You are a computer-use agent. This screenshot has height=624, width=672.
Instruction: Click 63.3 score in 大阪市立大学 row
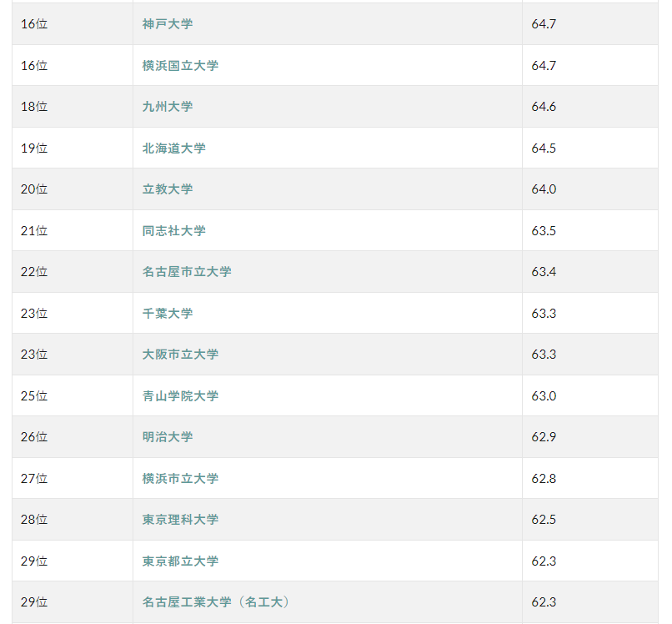pyautogui.click(x=544, y=355)
